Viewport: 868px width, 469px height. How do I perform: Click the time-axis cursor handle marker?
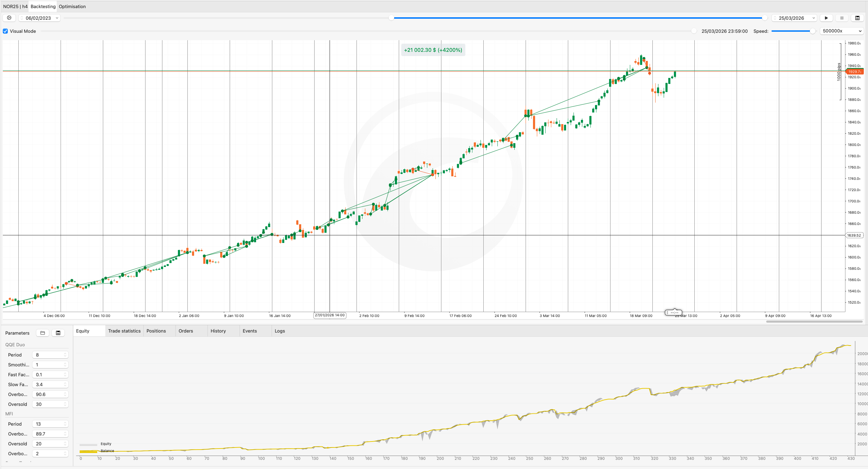tap(674, 312)
